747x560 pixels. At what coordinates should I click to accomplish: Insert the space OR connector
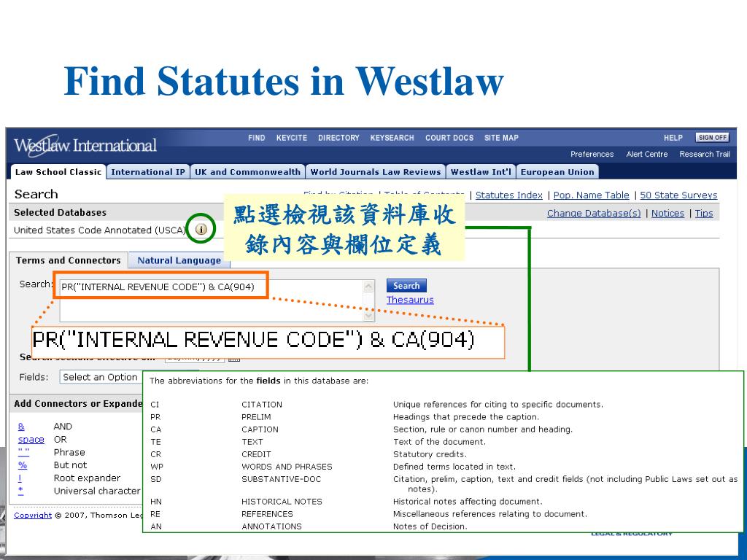point(31,440)
